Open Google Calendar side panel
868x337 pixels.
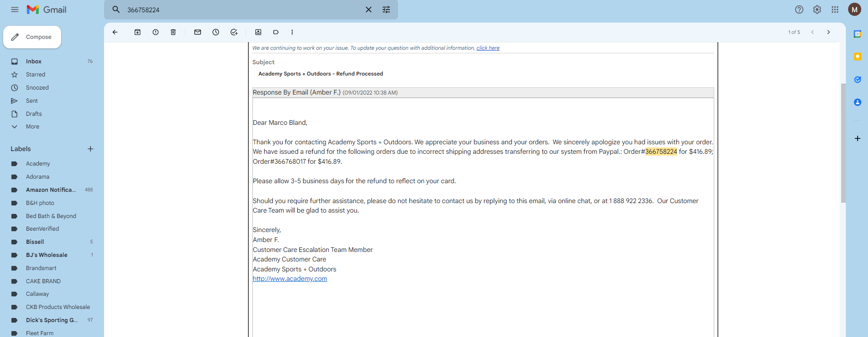click(857, 34)
